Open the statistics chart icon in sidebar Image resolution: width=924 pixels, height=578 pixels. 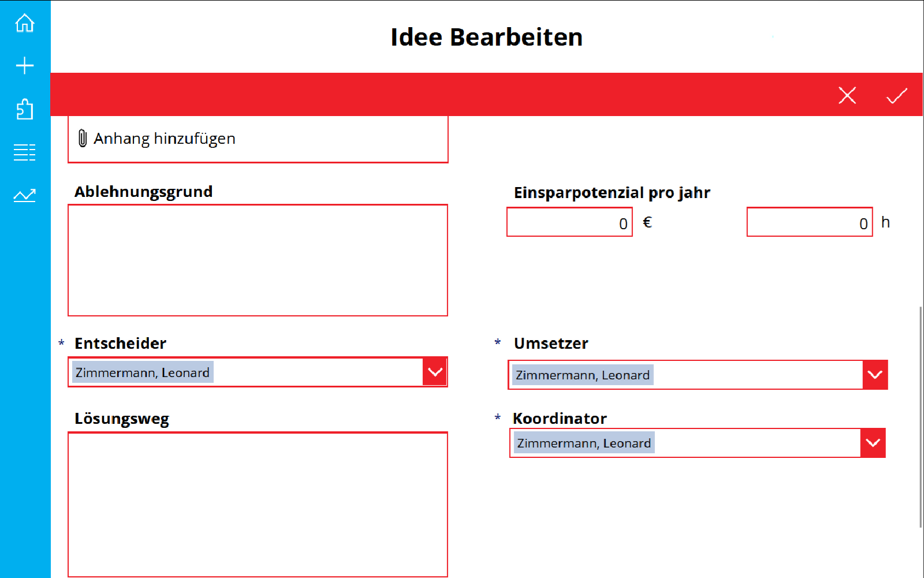(x=24, y=195)
